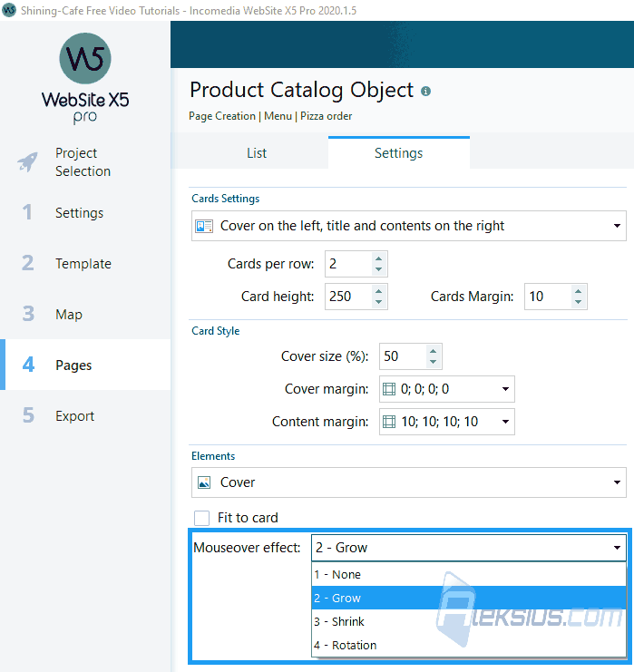The image size is (634, 672).
Task: Increase Cards Margin value
Action: [x=579, y=291]
